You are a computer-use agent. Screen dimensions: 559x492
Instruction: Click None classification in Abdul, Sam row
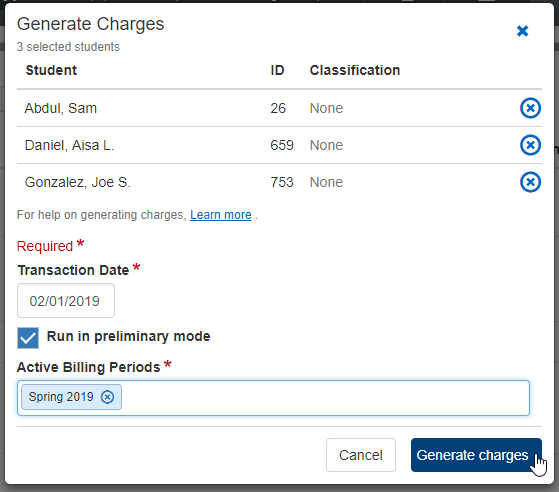326,108
